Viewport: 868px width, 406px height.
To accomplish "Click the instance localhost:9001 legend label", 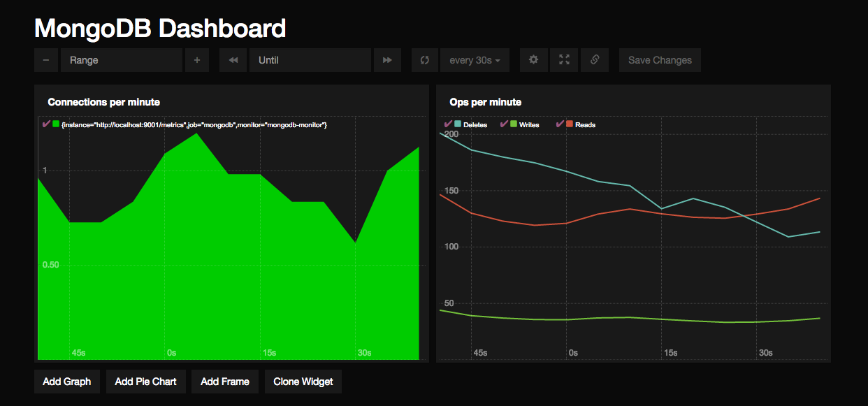I will 194,124.
